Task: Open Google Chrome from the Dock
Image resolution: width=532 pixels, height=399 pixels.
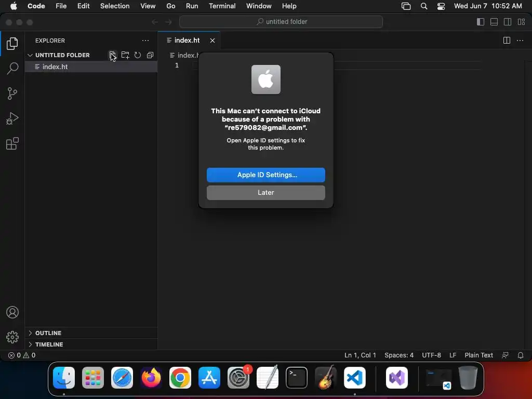Action: [180, 378]
